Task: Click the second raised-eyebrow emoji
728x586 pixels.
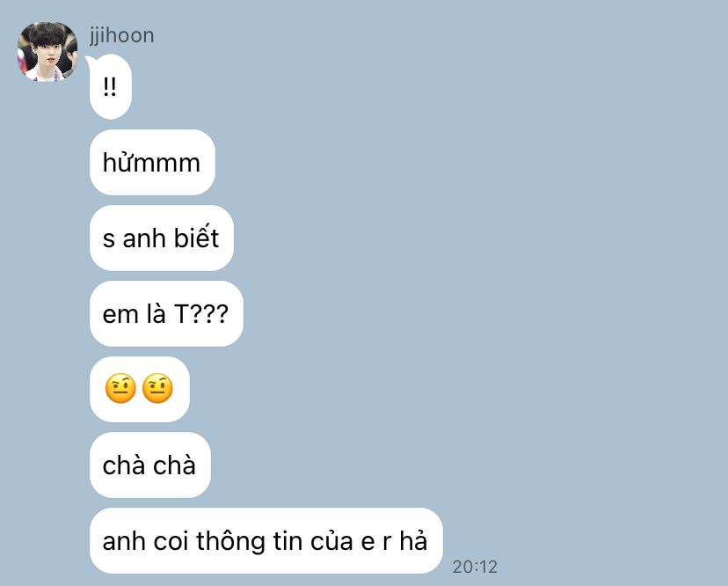Action: 157,389
